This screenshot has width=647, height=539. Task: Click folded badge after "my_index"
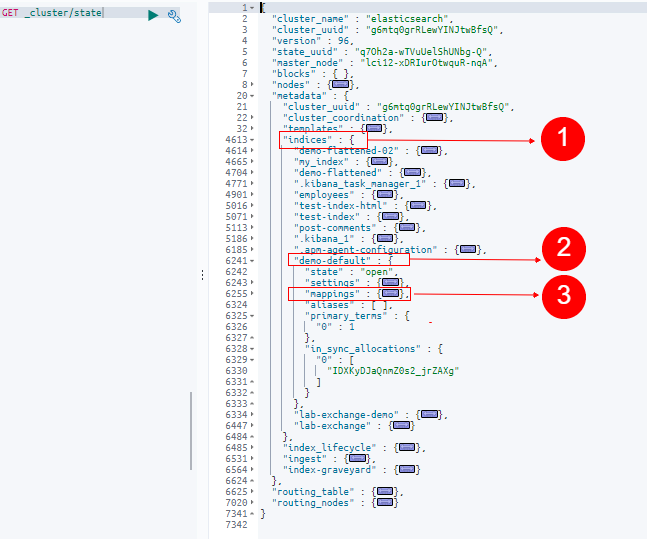[x=379, y=161]
